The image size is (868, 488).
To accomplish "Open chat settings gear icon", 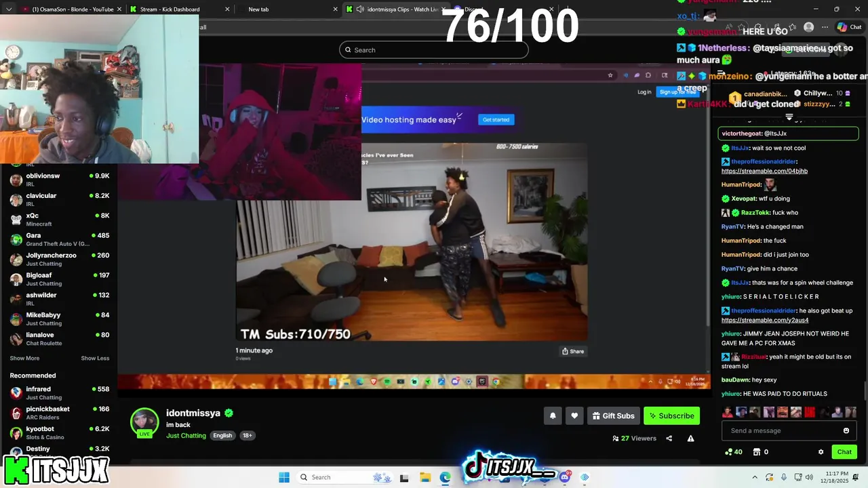I will pyautogui.click(x=821, y=452).
